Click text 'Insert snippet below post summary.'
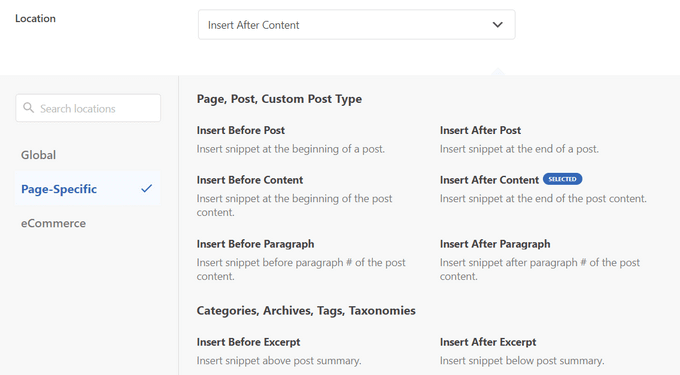The image size is (680, 375). [522, 360]
